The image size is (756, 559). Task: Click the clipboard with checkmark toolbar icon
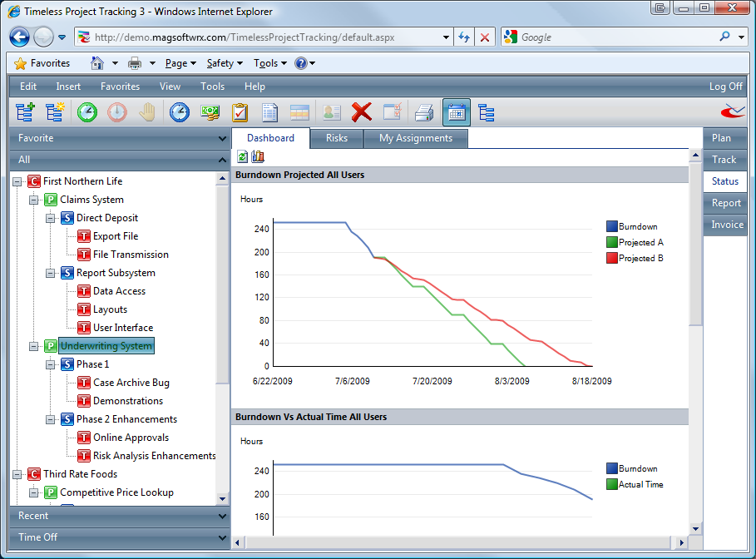tap(240, 112)
